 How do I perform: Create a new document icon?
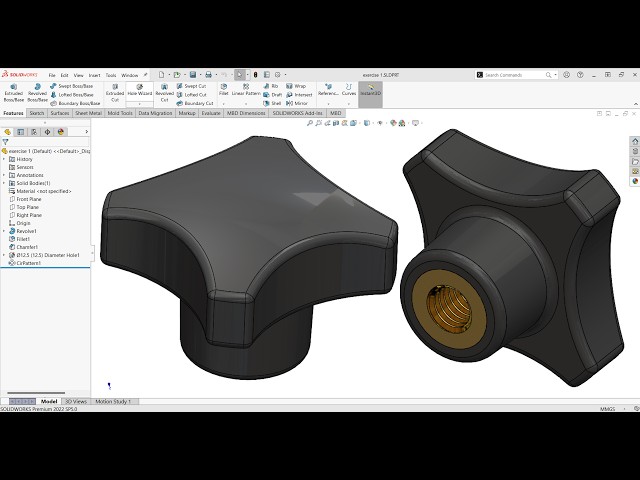(x=161, y=75)
